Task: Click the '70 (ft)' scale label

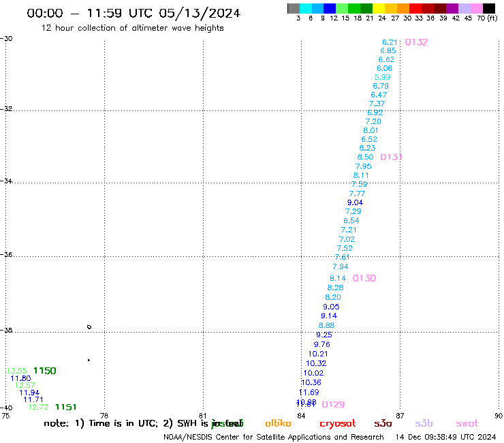Action: point(487,18)
